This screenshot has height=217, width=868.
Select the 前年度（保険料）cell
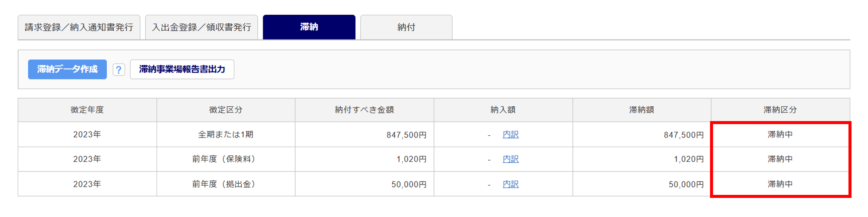226,159
